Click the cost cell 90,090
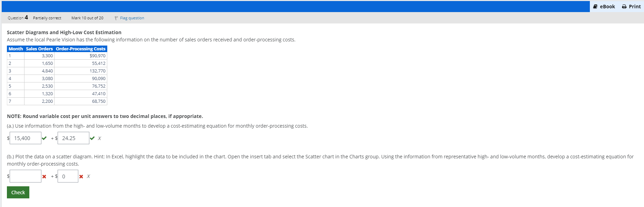 tap(81, 79)
